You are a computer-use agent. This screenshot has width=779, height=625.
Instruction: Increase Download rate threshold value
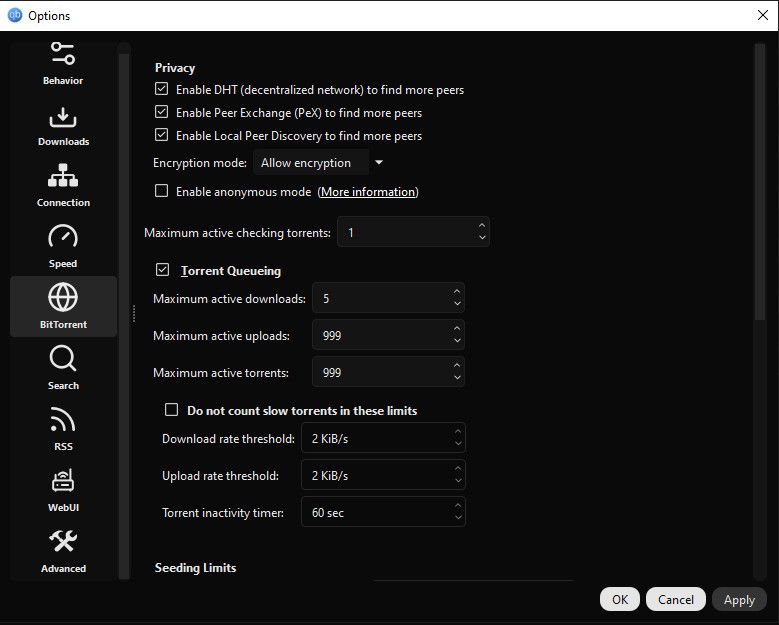click(x=458, y=432)
